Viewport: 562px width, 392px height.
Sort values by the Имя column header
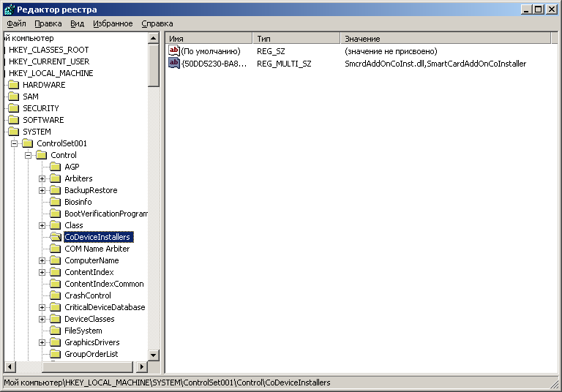point(209,38)
